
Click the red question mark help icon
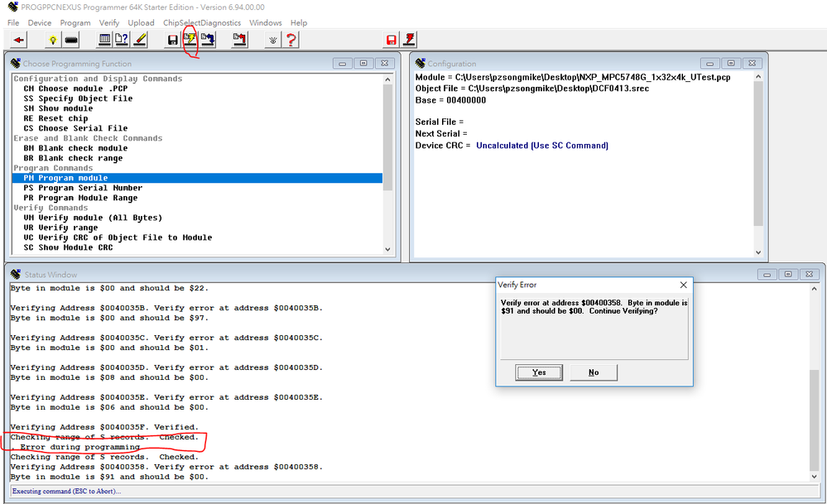click(291, 40)
